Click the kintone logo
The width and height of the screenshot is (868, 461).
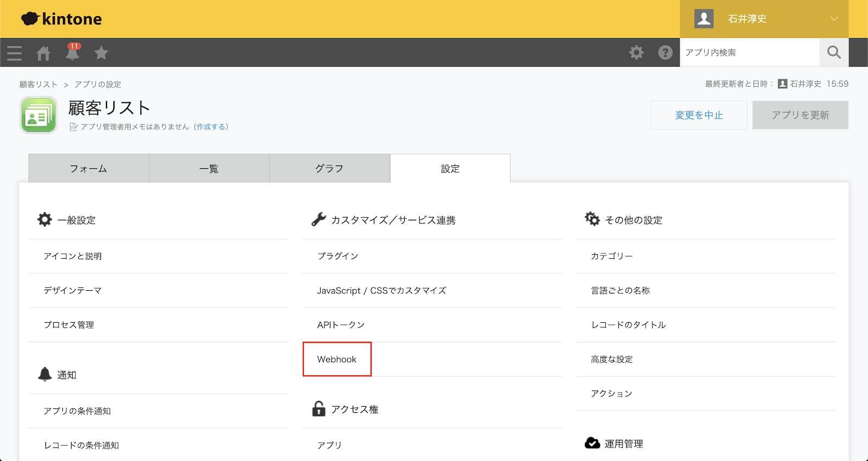pos(62,19)
